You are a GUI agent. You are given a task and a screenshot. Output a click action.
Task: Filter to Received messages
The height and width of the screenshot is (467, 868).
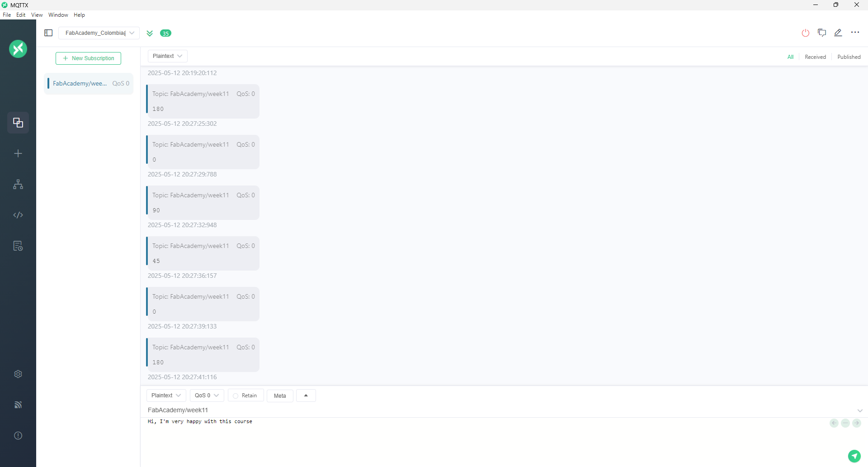815,57
